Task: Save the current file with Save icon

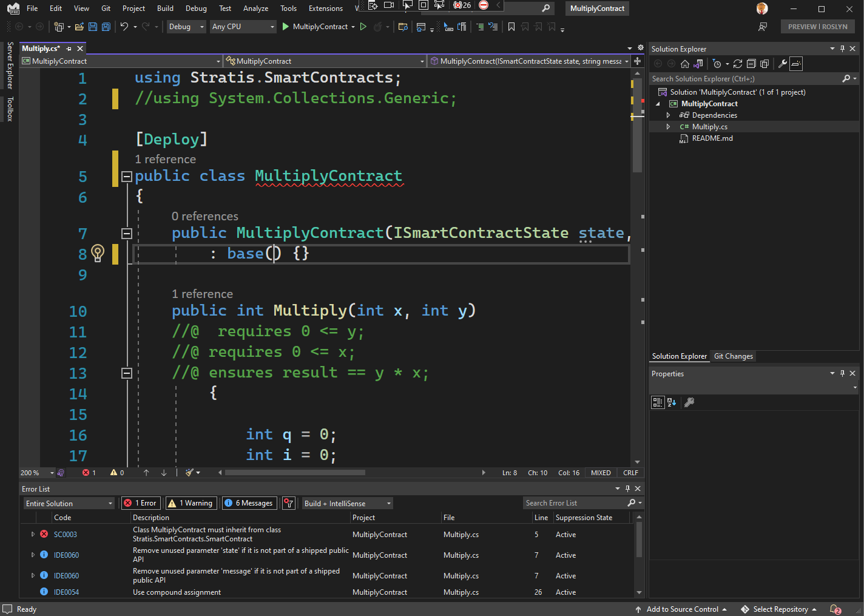Action: click(93, 27)
